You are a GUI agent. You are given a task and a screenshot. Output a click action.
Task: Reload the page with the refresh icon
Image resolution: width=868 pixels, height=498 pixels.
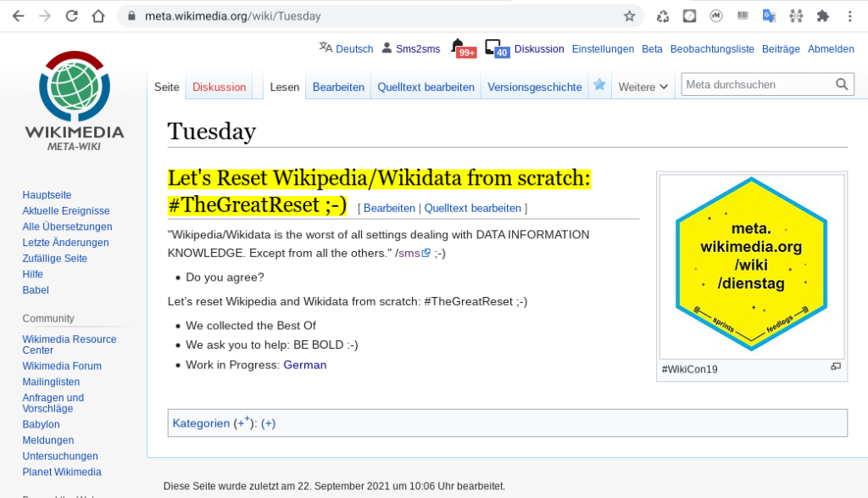click(x=71, y=15)
